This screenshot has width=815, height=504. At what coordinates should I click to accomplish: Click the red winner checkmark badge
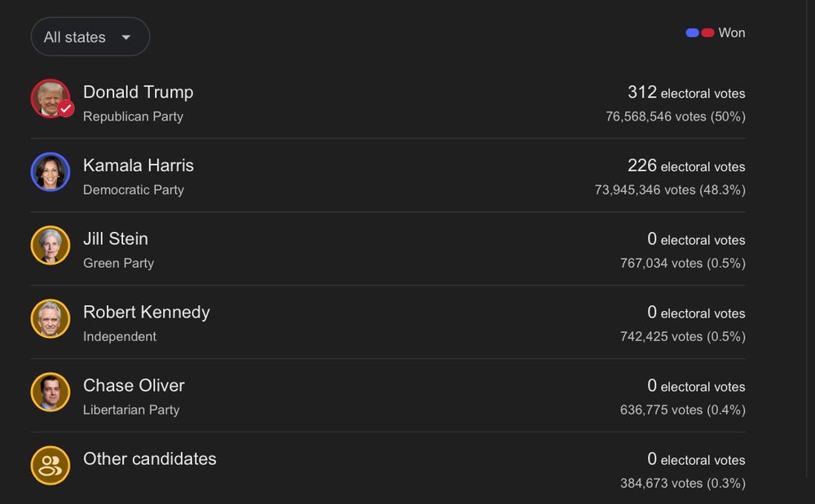65,109
